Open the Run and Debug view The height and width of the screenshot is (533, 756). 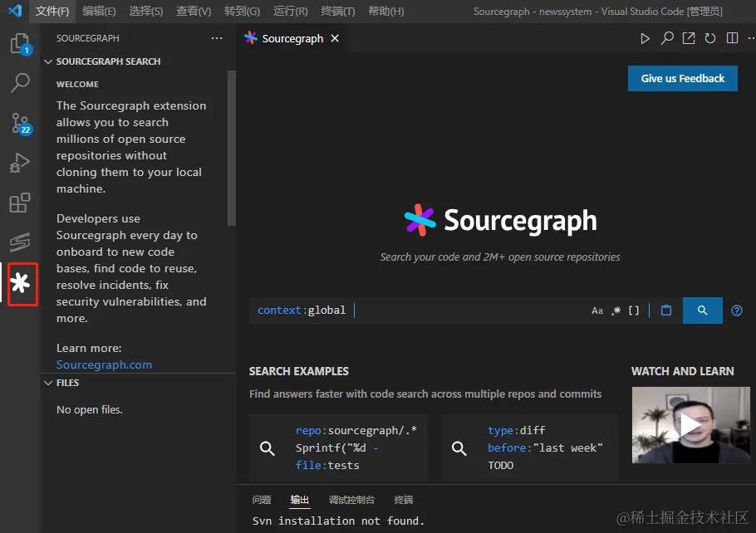20,163
